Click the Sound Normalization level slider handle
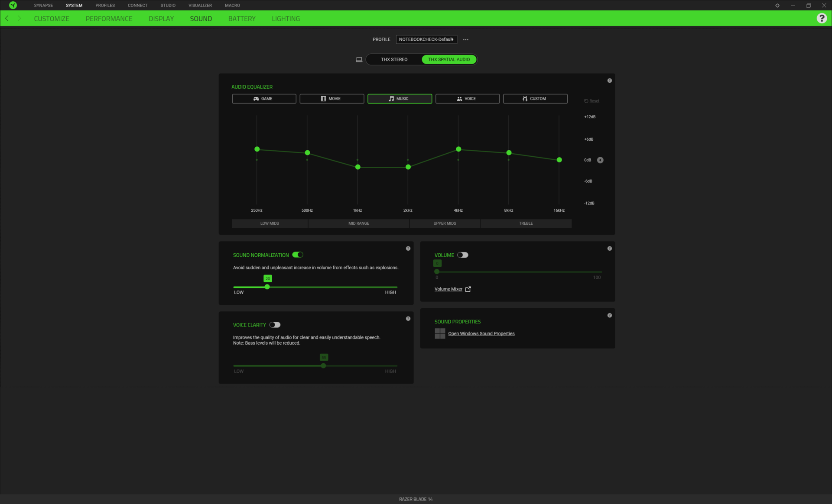This screenshot has height=504, width=832. click(267, 287)
